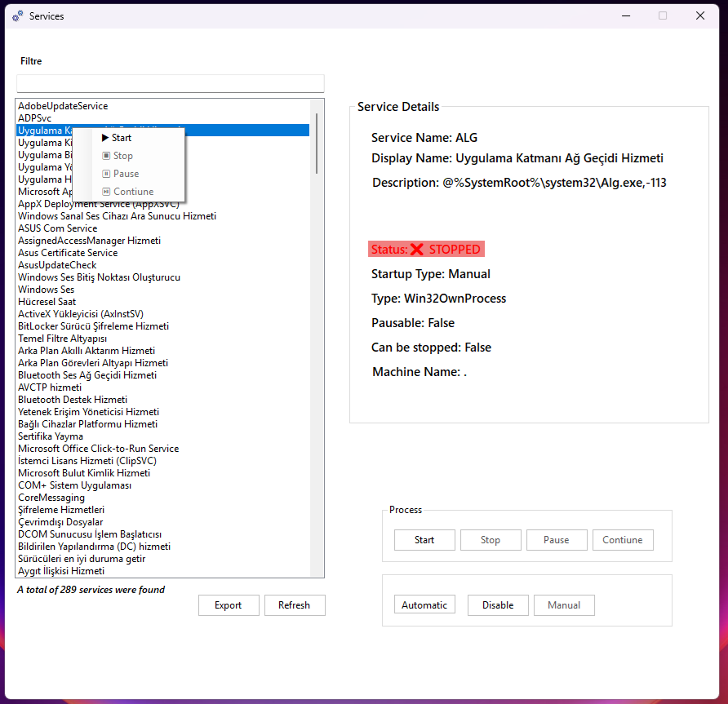Select Bluetooth Destek Hizmeti
The width and height of the screenshot is (728, 704).
(x=163, y=400)
